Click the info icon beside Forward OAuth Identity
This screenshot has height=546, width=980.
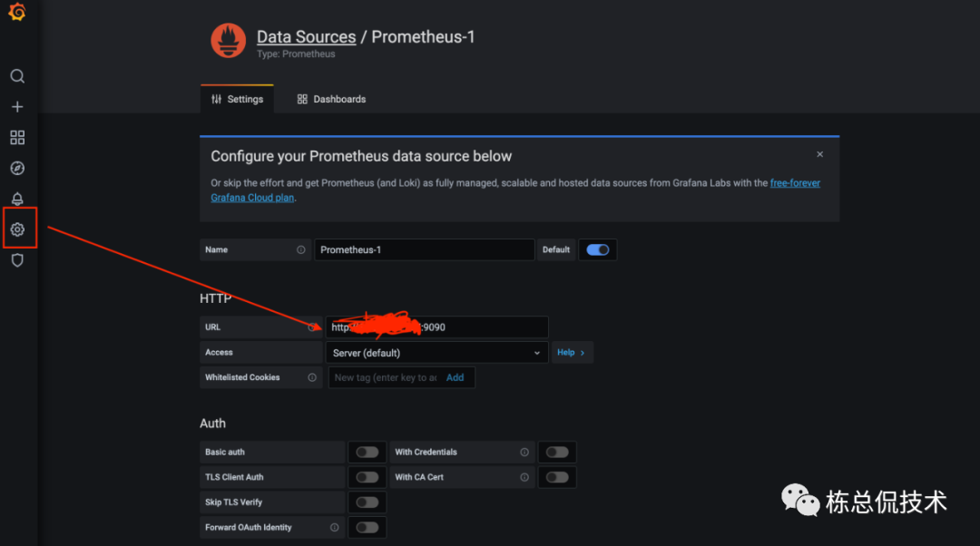pos(334,527)
